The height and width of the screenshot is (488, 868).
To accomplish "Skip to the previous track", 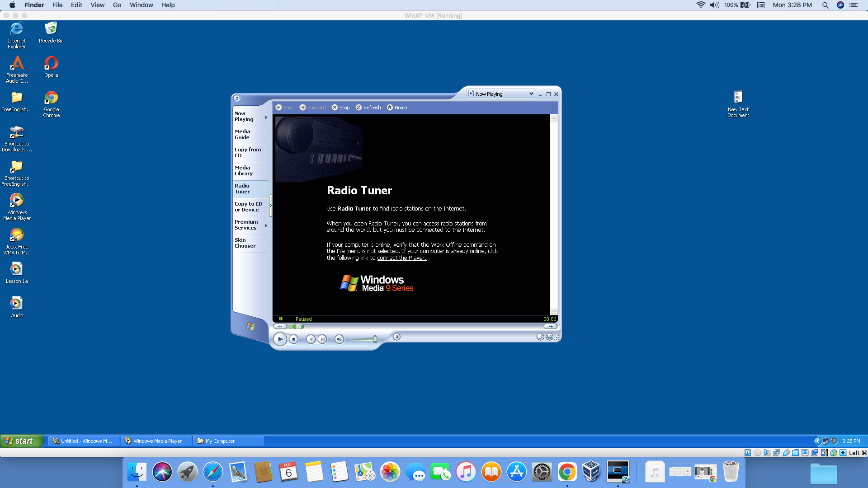I will 311,339.
